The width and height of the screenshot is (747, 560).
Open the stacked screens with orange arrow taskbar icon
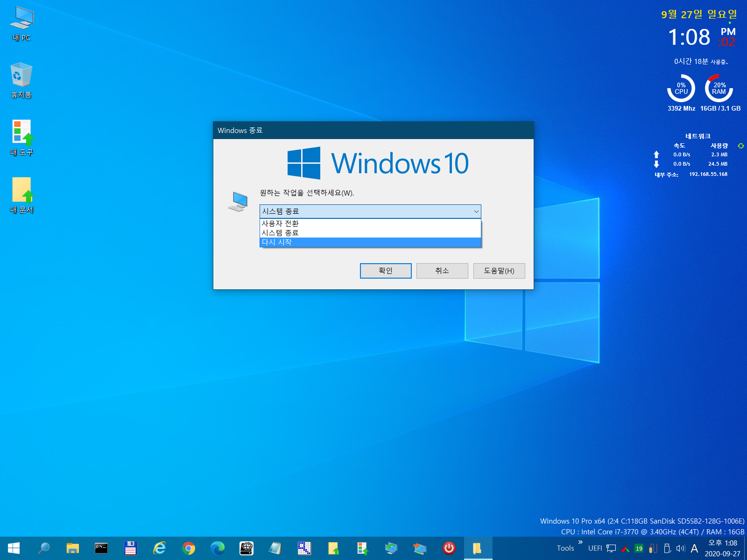click(420, 548)
